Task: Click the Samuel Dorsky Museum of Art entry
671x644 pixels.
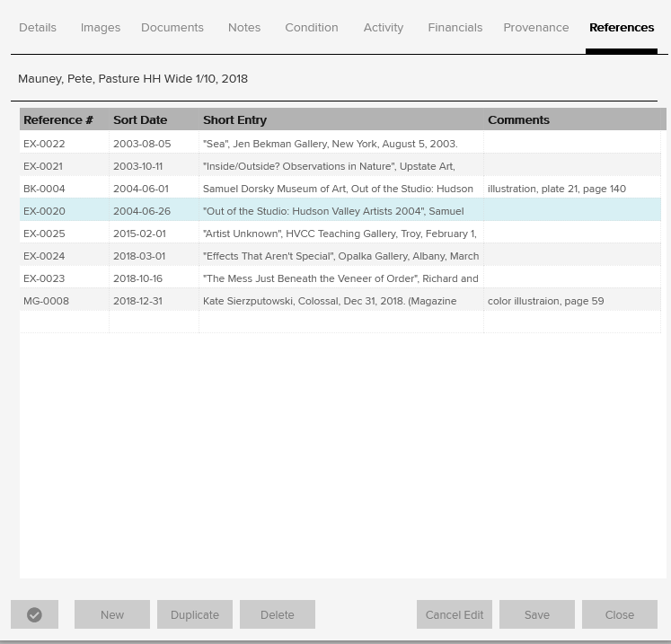Action: 338,189
